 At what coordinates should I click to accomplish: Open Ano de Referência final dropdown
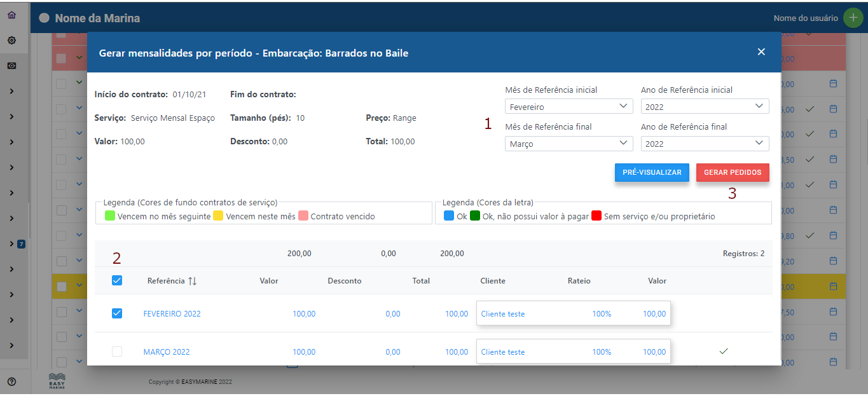tap(705, 144)
